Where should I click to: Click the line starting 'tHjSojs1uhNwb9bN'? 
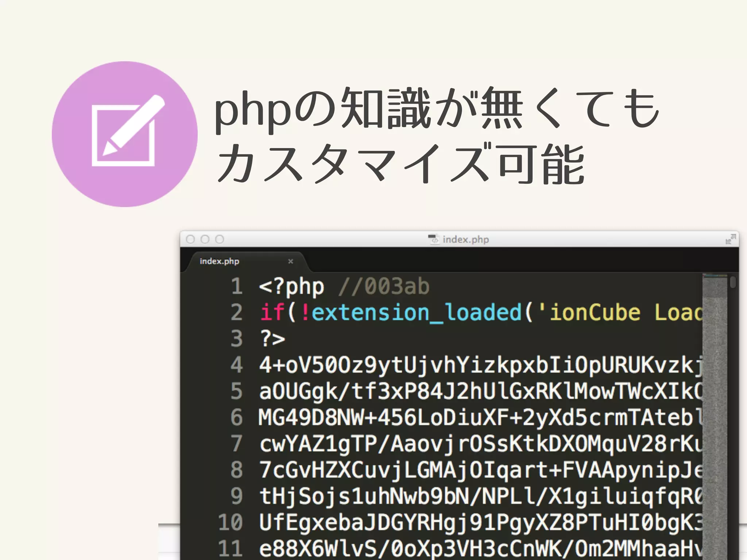coord(480,497)
